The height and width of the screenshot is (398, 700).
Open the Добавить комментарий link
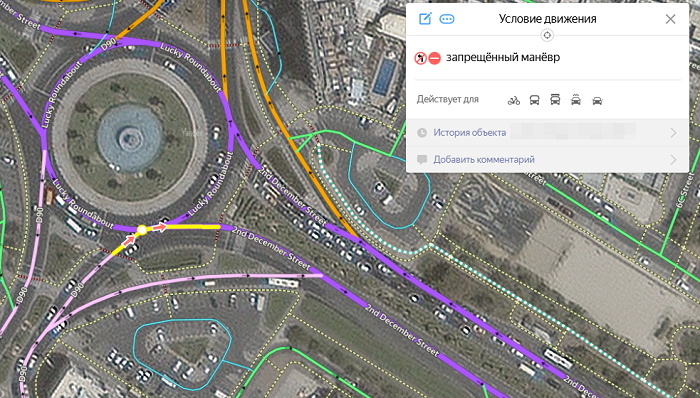tap(484, 159)
